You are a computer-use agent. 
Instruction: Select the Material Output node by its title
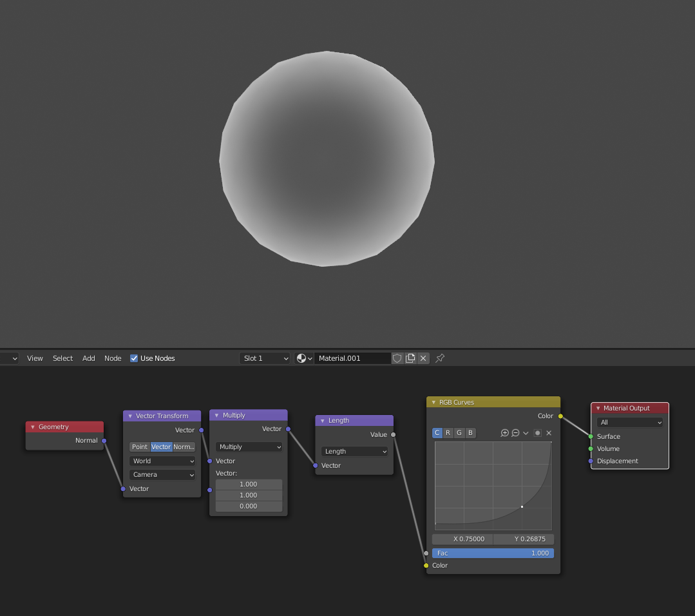click(626, 409)
